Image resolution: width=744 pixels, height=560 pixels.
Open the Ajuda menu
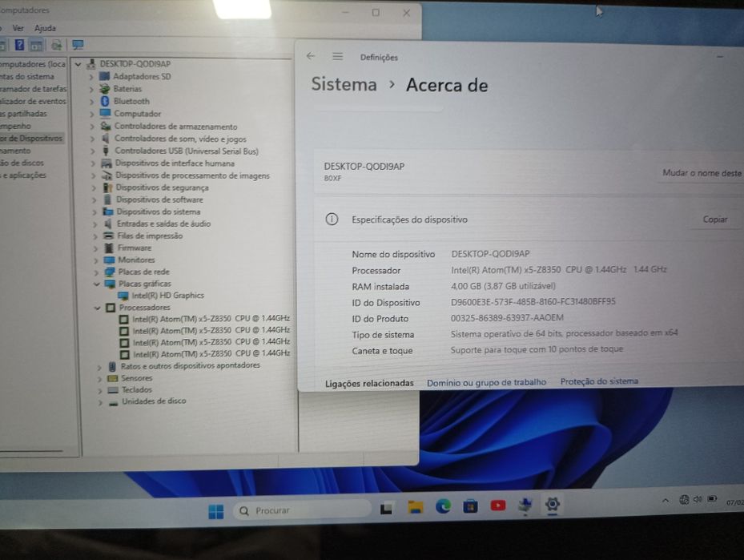pos(45,28)
